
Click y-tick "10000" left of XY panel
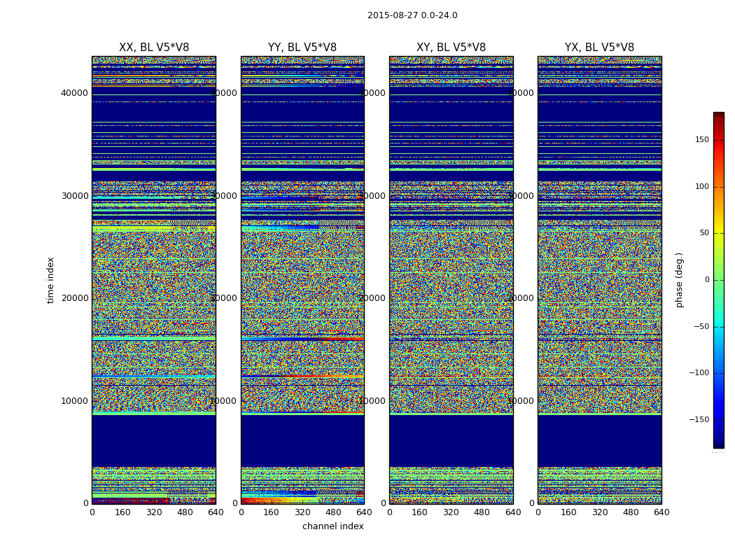coord(372,400)
